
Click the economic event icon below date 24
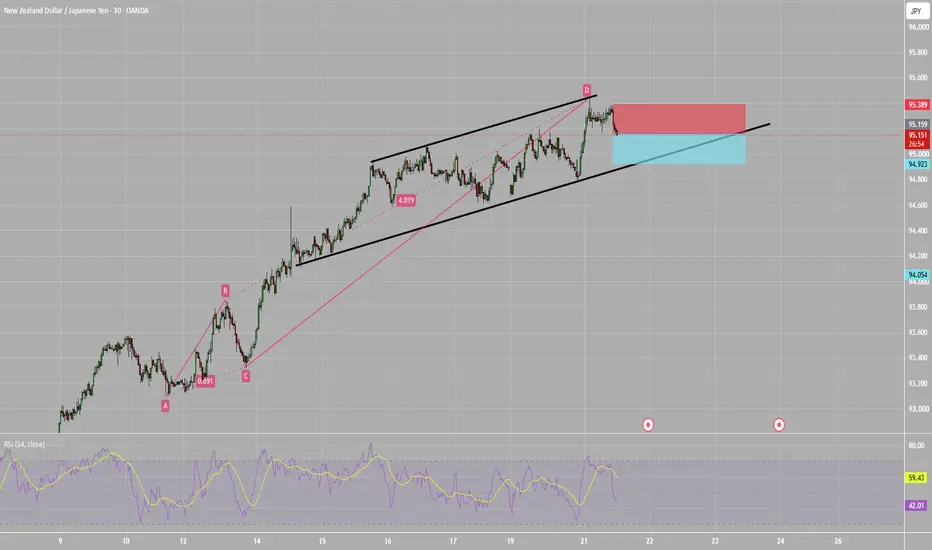pos(779,425)
